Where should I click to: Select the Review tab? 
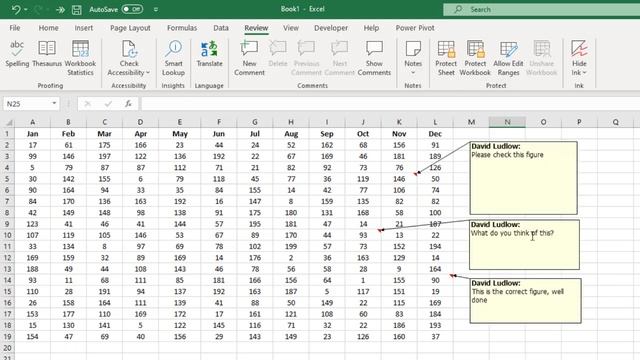(x=256, y=28)
